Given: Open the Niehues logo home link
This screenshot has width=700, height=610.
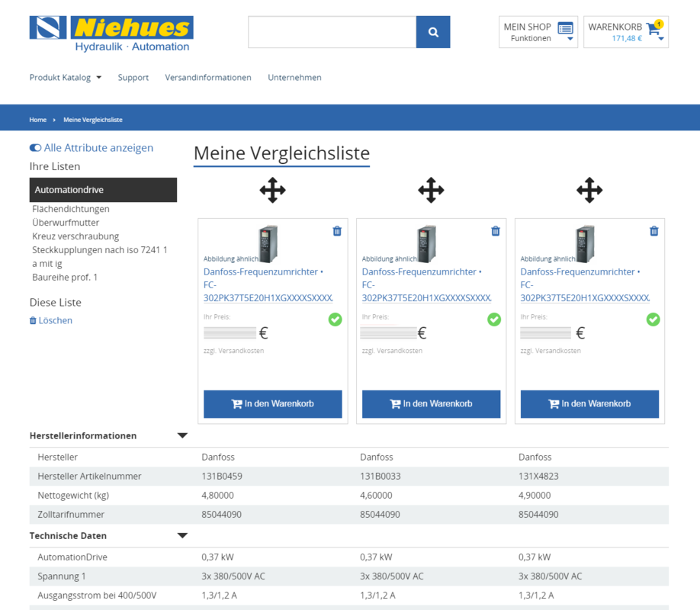Looking at the screenshot, I should [111, 34].
